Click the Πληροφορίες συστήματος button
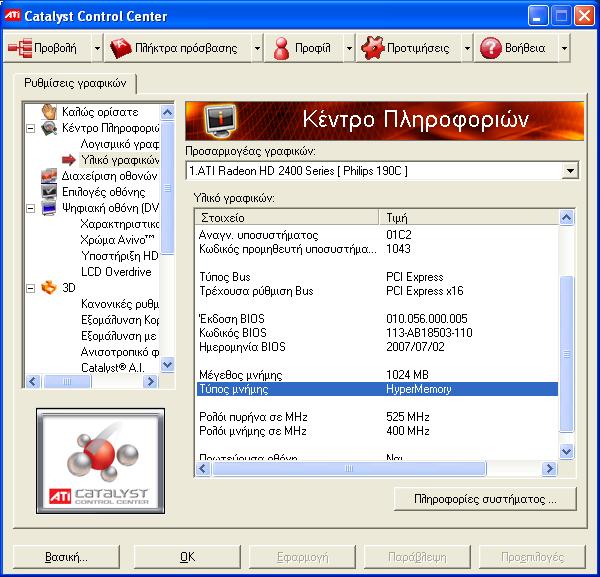This screenshot has height=577, width=600. coord(485,499)
